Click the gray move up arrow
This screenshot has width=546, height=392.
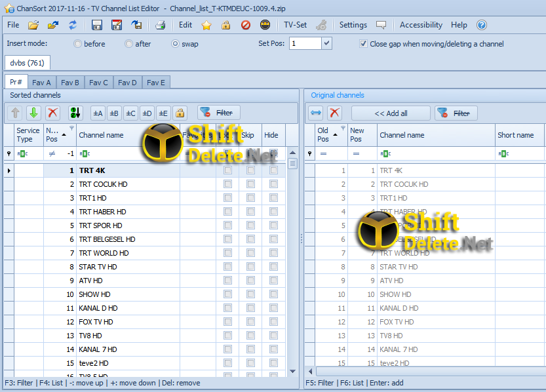click(15, 113)
